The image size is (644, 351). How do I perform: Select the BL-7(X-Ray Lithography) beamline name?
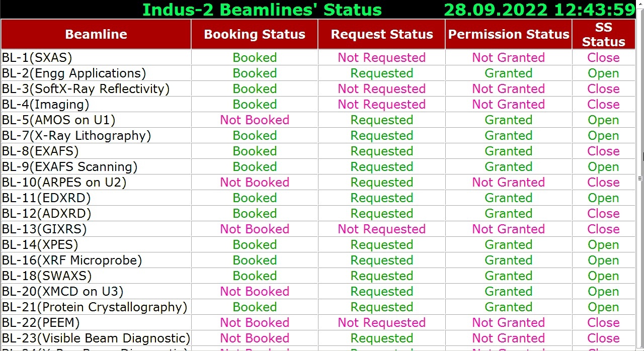[76, 135]
